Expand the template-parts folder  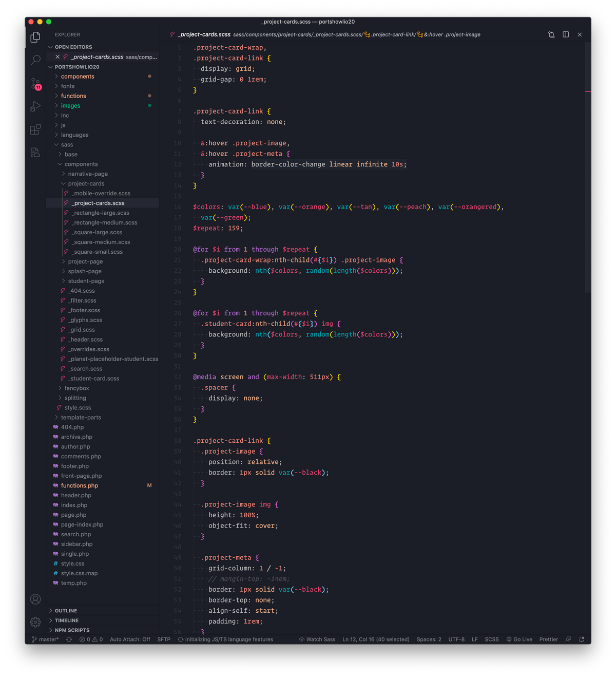pos(103,418)
